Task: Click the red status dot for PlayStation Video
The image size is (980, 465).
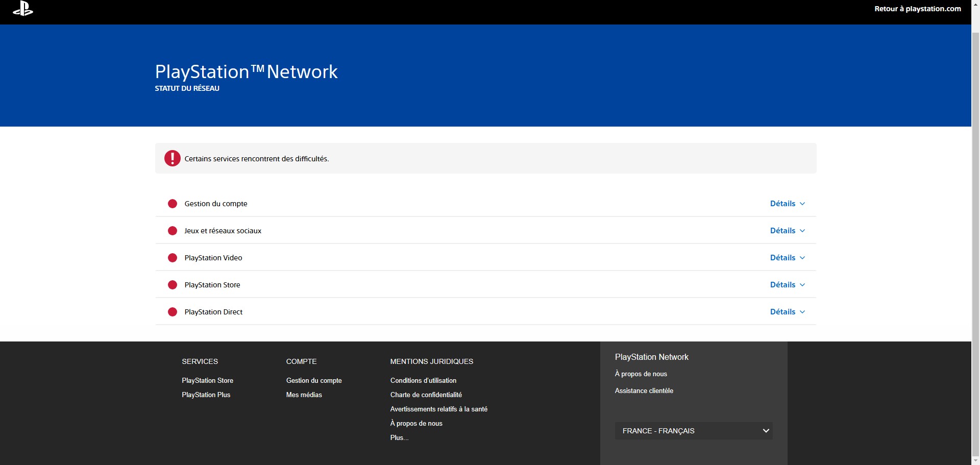Action: coord(173,258)
